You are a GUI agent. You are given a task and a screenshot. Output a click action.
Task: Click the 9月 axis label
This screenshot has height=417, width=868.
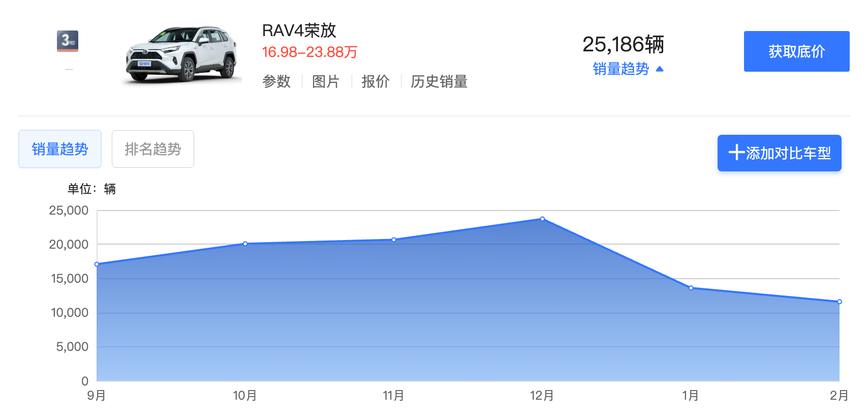pyautogui.click(x=97, y=396)
